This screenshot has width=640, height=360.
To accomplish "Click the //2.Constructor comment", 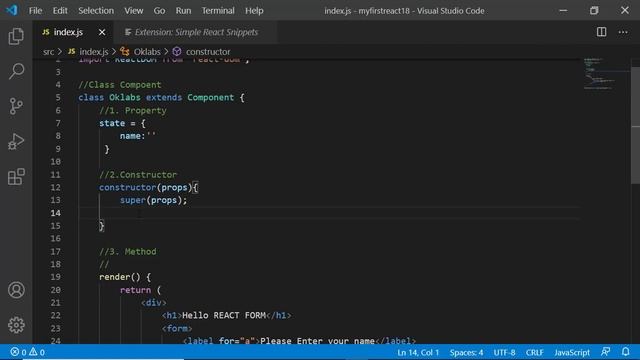I will 138,175.
